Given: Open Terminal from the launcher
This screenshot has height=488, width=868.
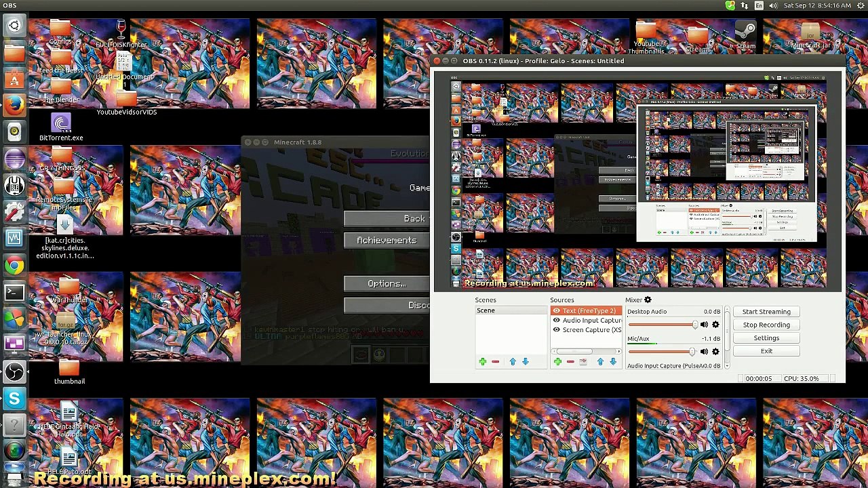Looking at the screenshot, I should pos(14,292).
